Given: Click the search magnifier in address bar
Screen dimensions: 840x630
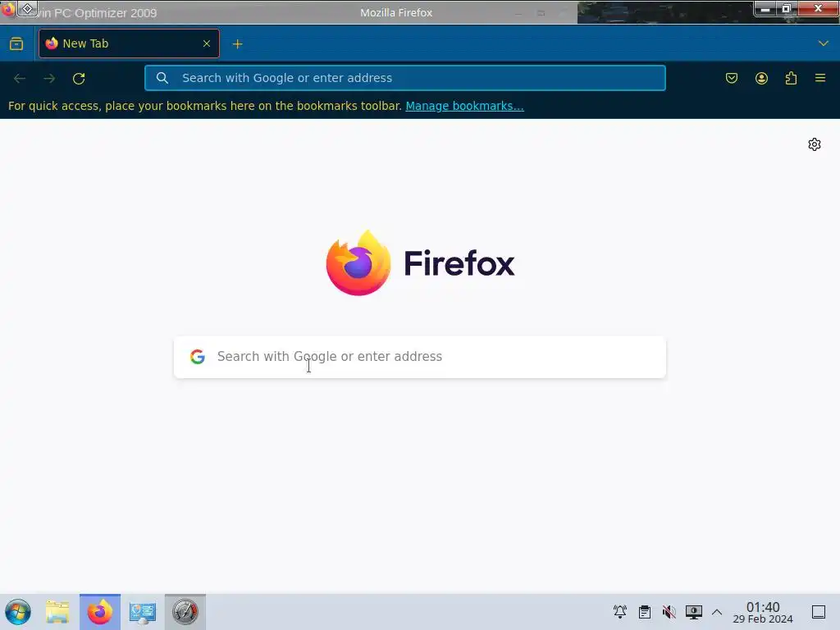Looking at the screenshot, I should (x=162, y=78).
